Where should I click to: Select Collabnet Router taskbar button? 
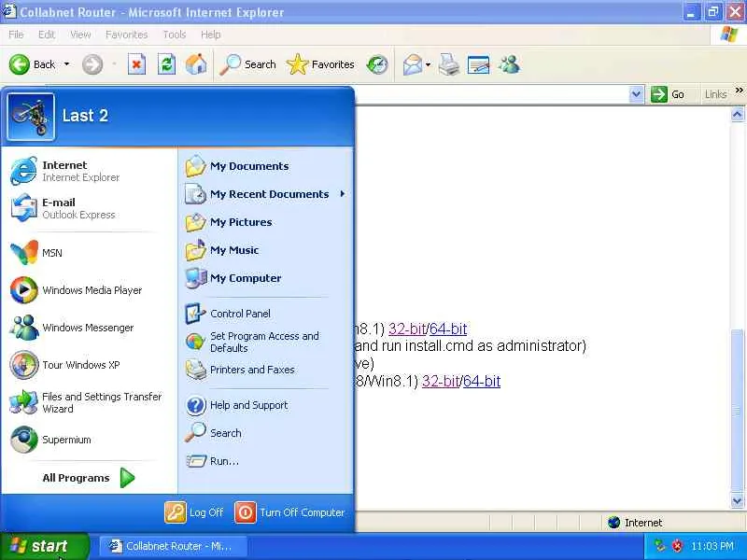(174, 546)
